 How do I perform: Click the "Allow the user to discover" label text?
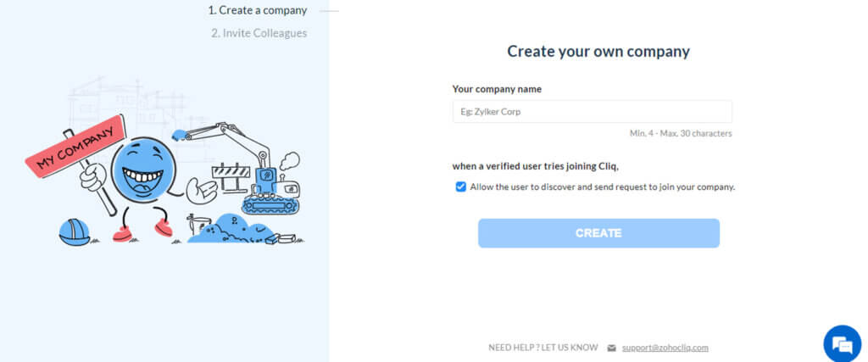pos(602,187)
